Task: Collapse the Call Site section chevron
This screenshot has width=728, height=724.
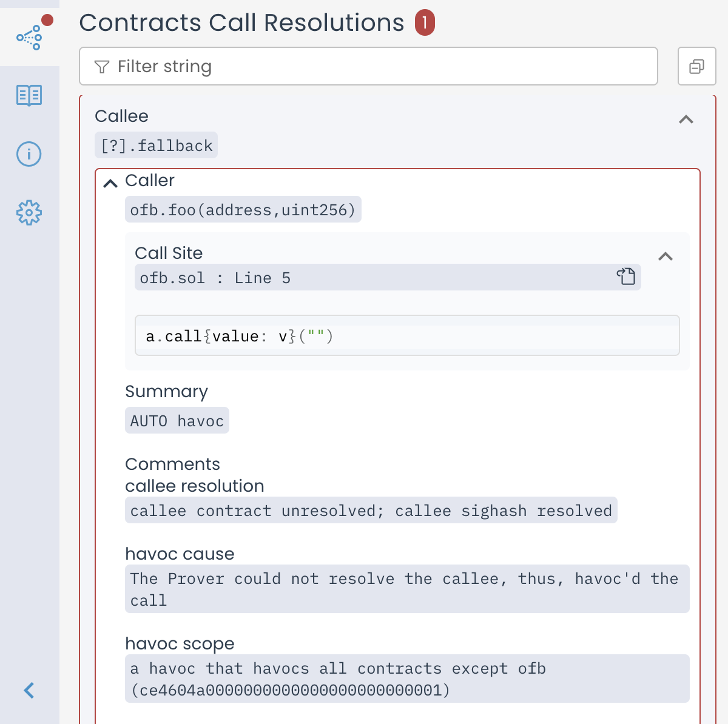Action: (666, 256)
